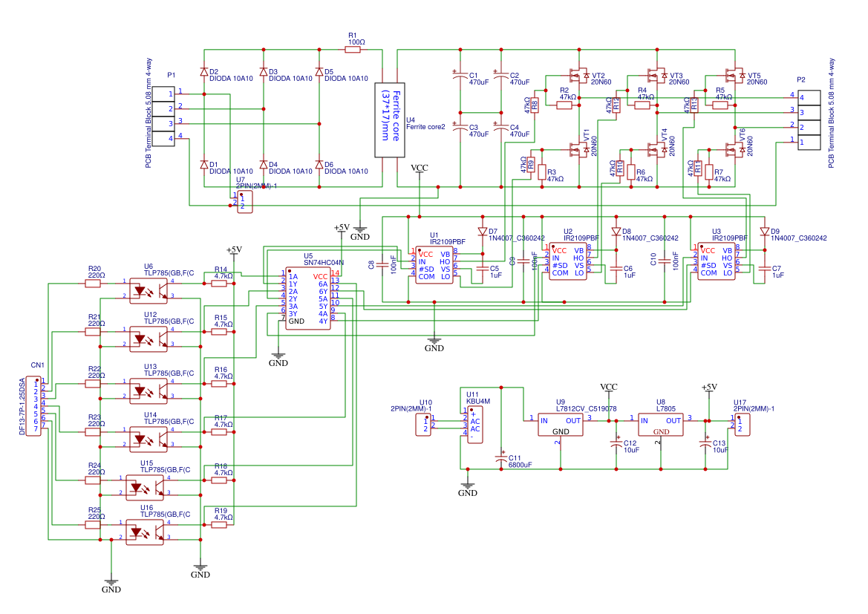The image size is (868, 614).
Task: Pick the U6 TLP785 optocoupler symbol
Action: [x=145, y=289]
